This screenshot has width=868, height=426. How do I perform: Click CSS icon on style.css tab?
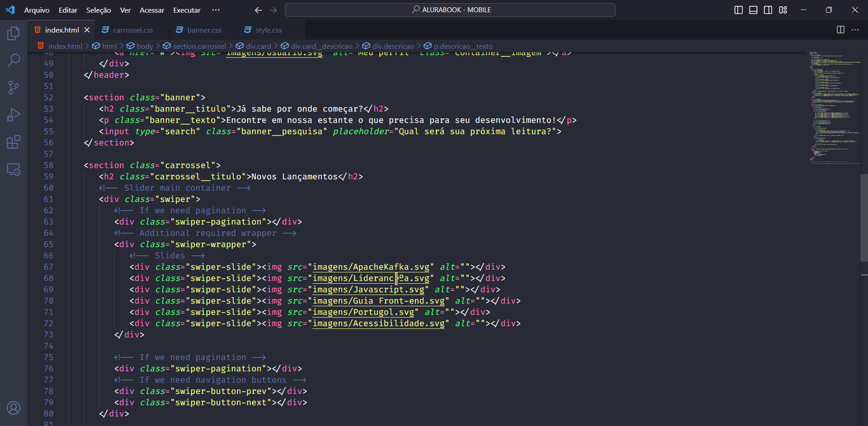[x=248, y=30]
